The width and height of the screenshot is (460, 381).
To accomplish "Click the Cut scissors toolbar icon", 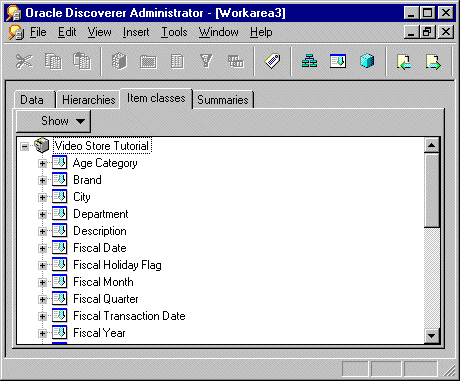I will pos(24,61).
